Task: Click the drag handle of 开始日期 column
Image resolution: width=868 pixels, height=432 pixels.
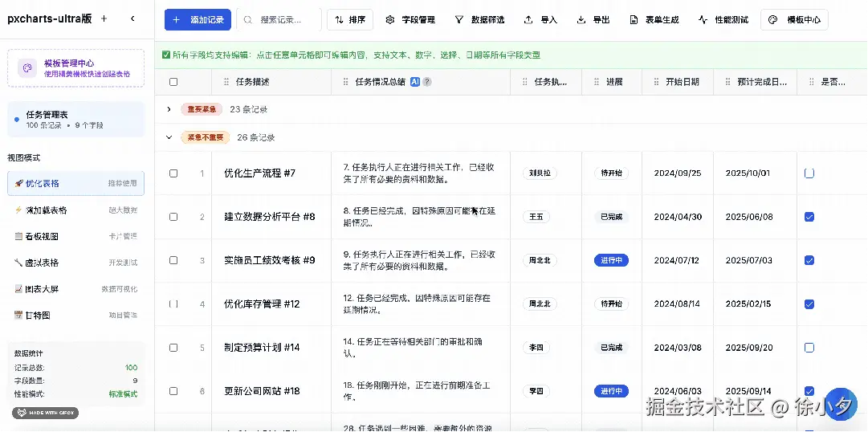Action: click(x=656, y=82)
